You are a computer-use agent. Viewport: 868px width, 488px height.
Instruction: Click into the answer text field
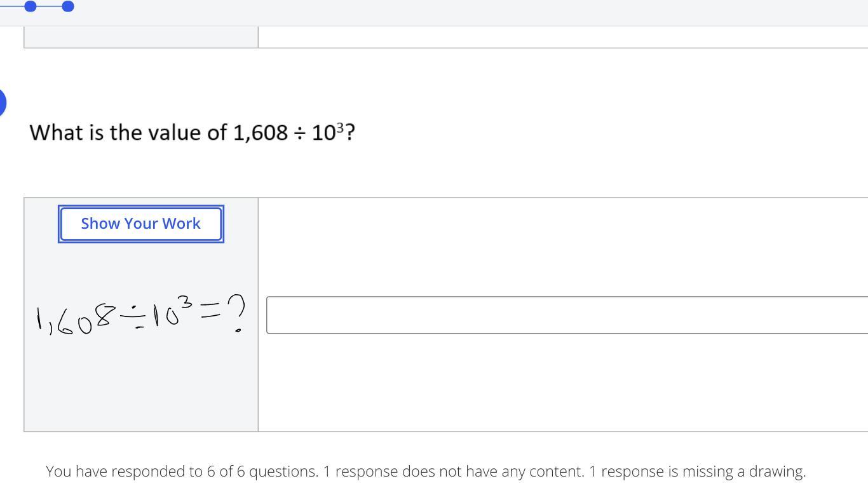tap(566, 315)
